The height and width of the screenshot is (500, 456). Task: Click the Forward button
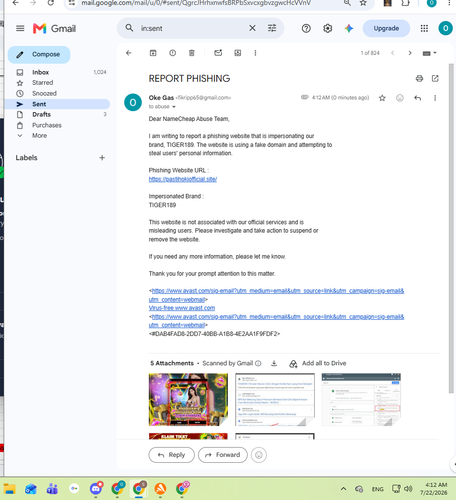[x=223, y=455]
